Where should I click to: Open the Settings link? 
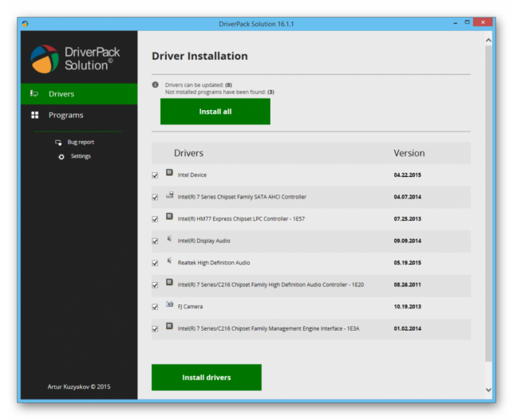(x=81, y=156)
